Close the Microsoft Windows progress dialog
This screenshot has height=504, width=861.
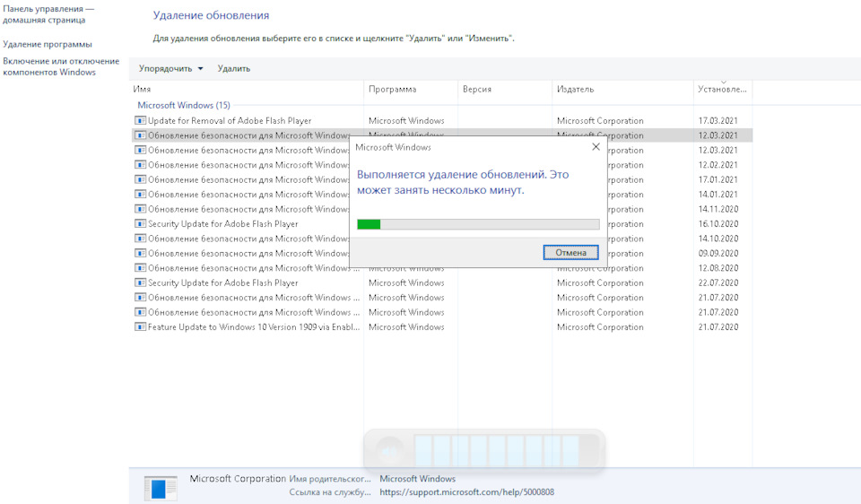[596, 147]
